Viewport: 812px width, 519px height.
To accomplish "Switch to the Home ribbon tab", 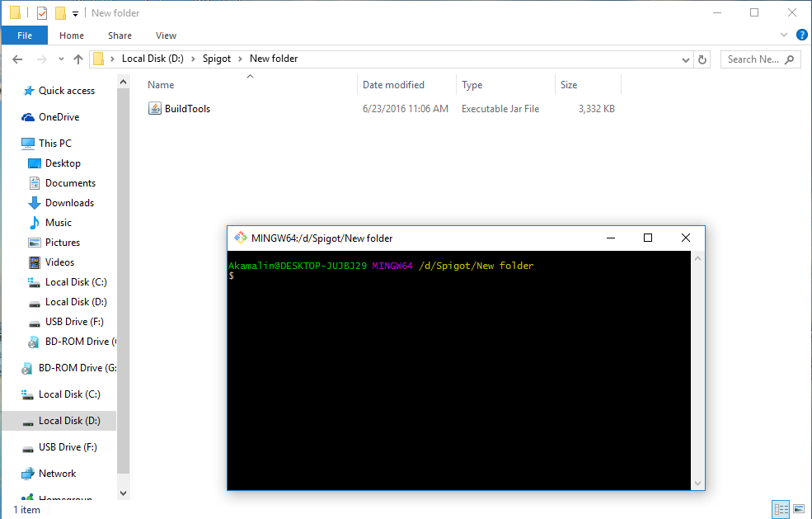I will [72, 35].
